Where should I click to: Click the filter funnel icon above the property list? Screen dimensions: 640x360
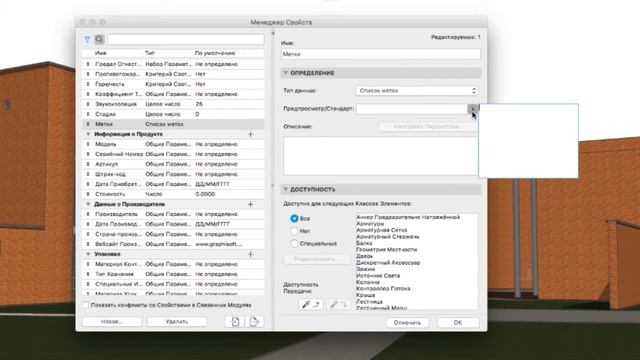pyautogui.click(x=87, y=40)
